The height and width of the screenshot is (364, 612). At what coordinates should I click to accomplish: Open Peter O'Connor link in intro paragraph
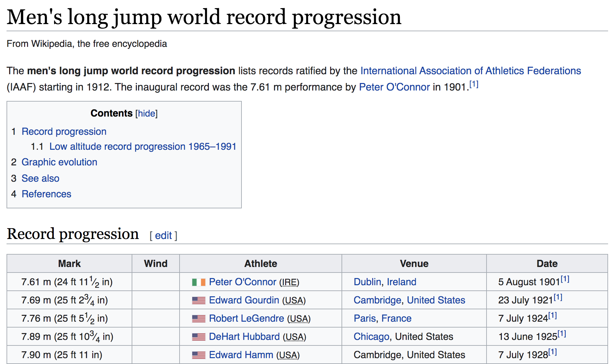click(394, 87)
